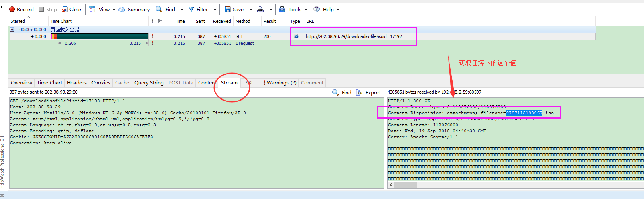644x199 pixels.
Task: Open the Filter dropdown arrow
Action: (x=215, y=9)
